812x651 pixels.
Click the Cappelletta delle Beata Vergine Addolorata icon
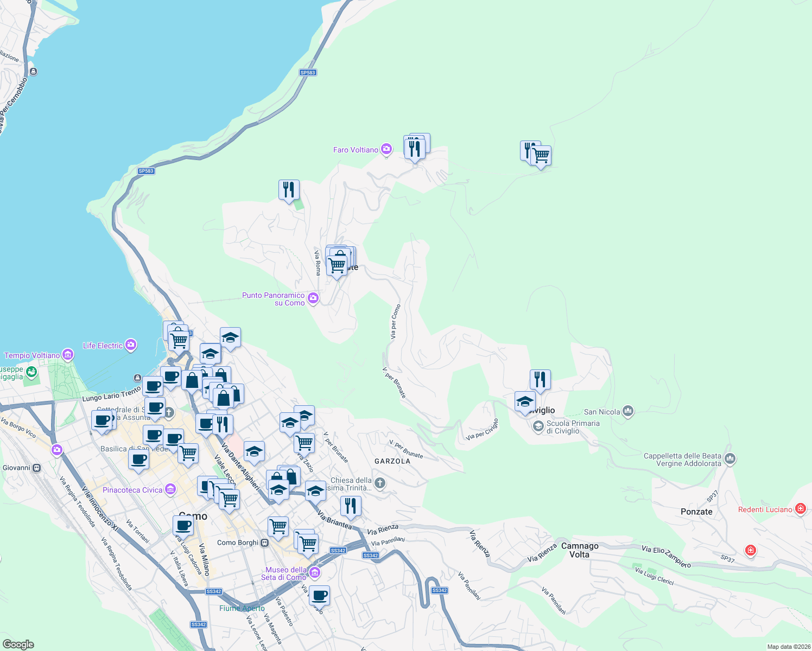click(x=730, y=459)
